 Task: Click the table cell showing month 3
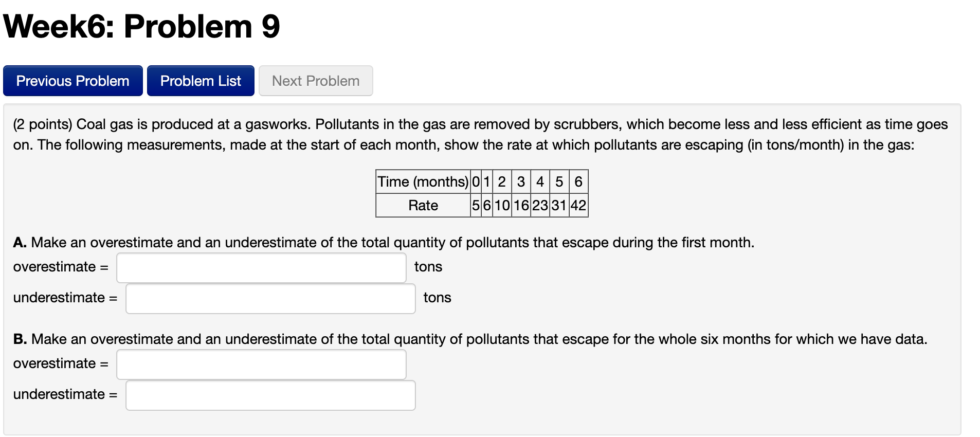[x=521, y=181]
